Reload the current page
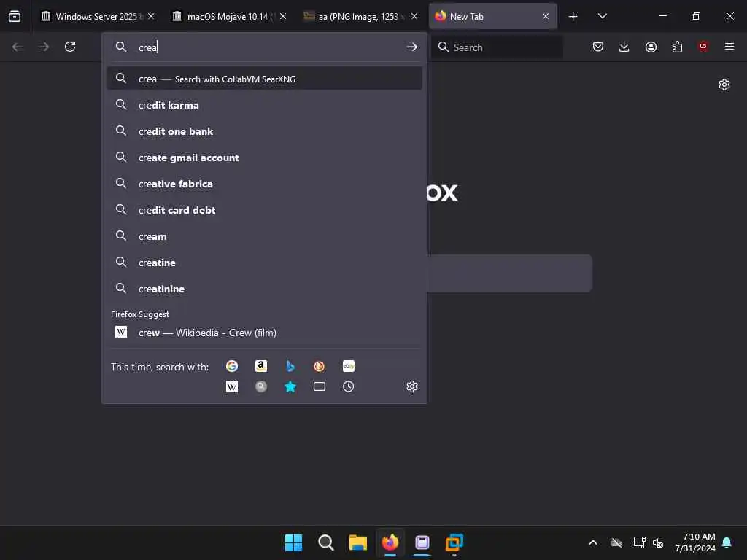747x560 pixels. click(70, 47)
